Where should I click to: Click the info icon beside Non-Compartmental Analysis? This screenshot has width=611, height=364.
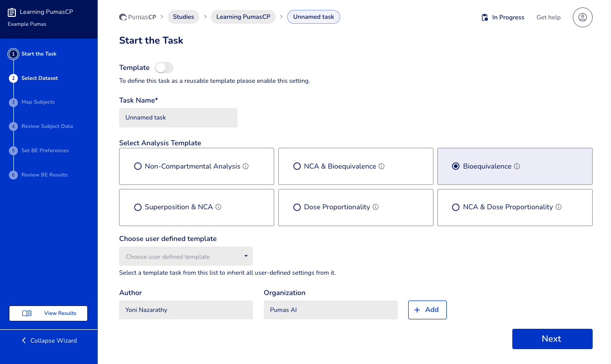246,167
